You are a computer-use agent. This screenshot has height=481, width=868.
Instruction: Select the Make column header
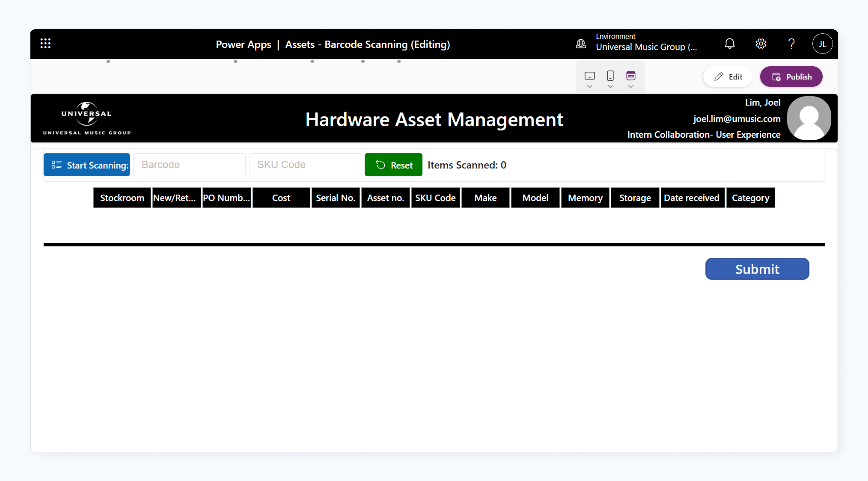(x=485, y=198)
